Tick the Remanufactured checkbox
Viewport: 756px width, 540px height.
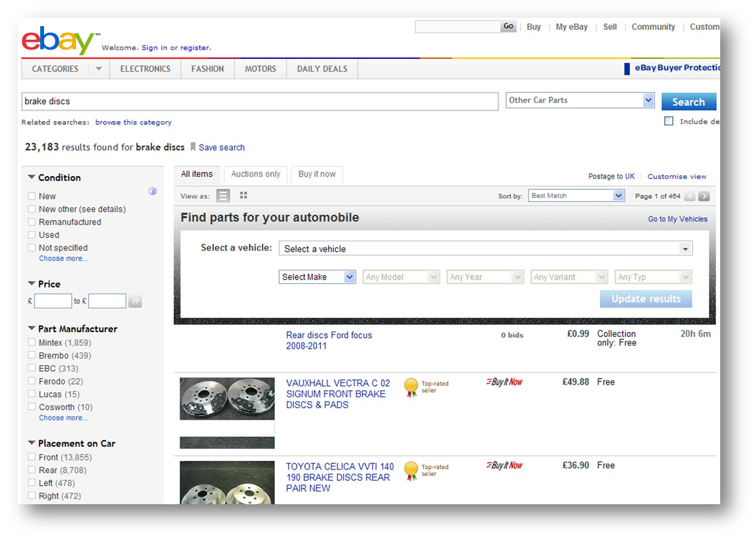click(32, 222)
